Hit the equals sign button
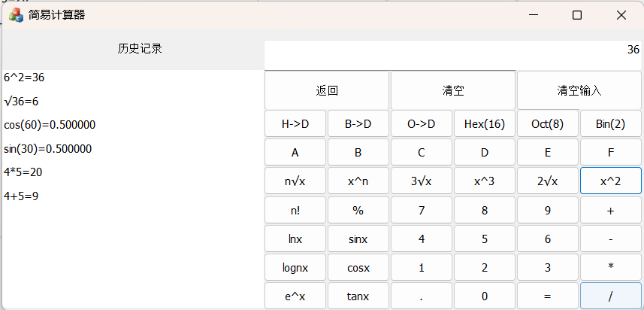 (x=547, y=296)
